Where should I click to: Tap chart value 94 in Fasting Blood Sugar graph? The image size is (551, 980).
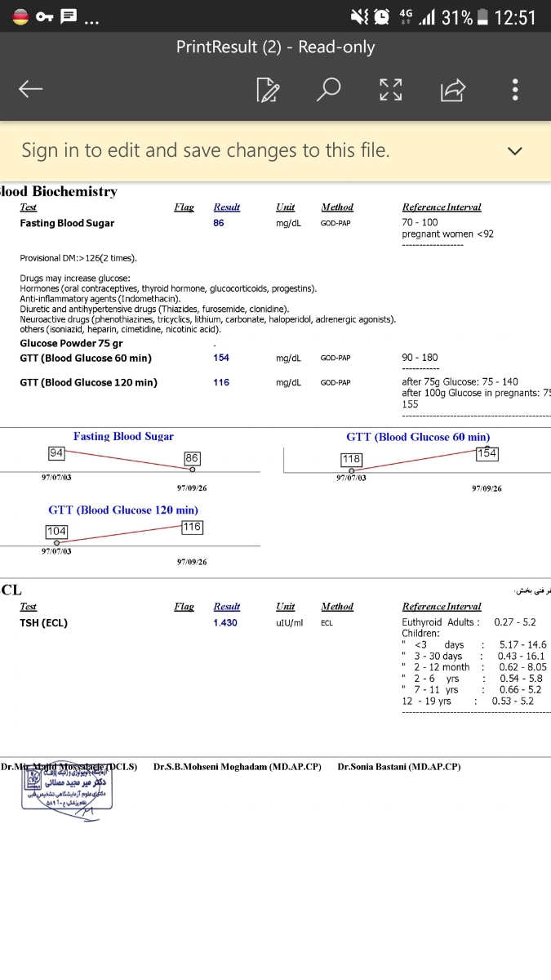pyautogui.click(x=57, y=452)
